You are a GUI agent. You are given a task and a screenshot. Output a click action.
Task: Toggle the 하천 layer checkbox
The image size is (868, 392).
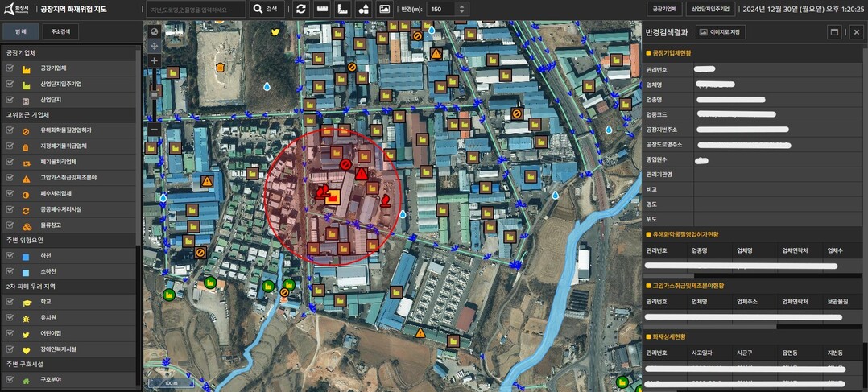(10, 255)
